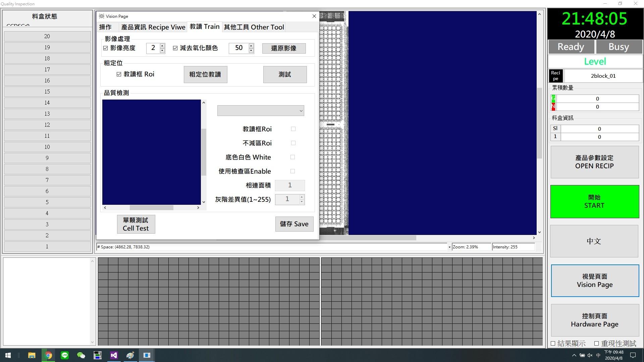The width and height of the screenshot is (644, 362).
Task: Select slot 10 in 料盒狀態 list
Action: [x=47, y=147]
